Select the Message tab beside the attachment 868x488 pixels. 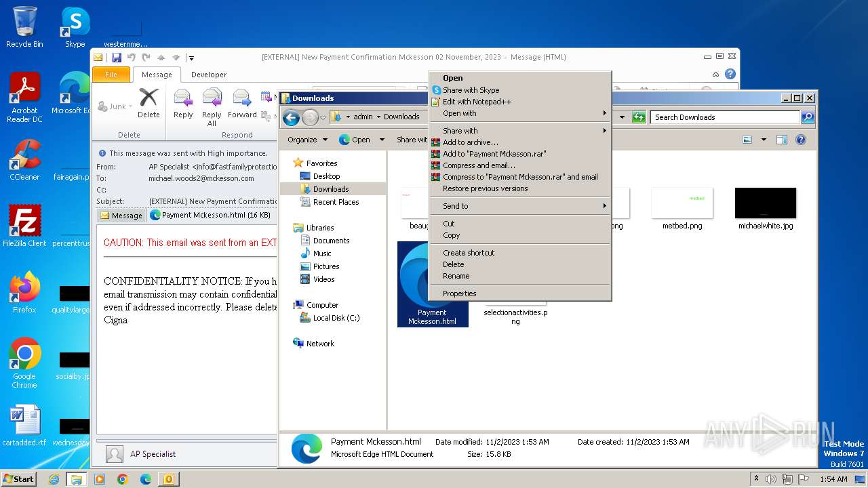tap(121, 216)
